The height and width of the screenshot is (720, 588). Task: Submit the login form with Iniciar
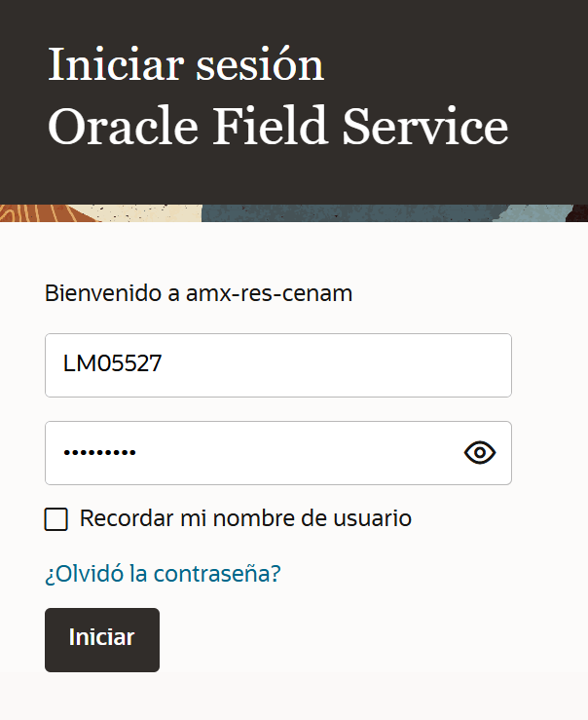(x=101, y=639)
